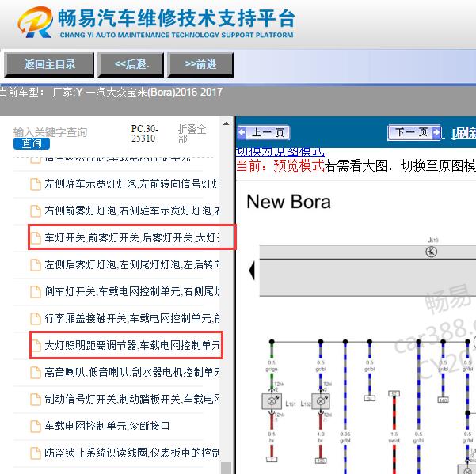Image resolution: width=476 pixels, height=474 pixels.
Task: Go back with the <<后退 button
Action: pyautogui.click(x=131, y=64)
